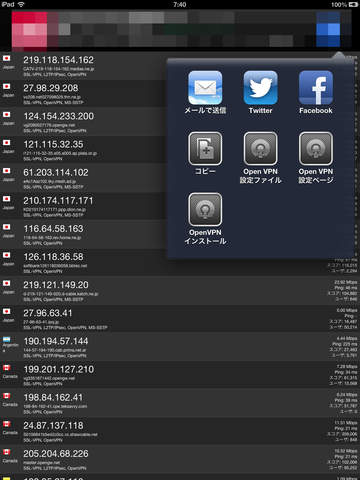This screenshot has width=360, height=480.
Task: Tap the Wi-Fi icon in status bar
Action: [21, 4]
